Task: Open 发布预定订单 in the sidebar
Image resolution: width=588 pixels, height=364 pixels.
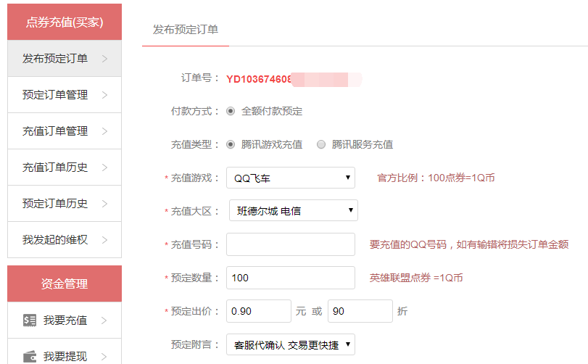Action: (x=65, y=59)
